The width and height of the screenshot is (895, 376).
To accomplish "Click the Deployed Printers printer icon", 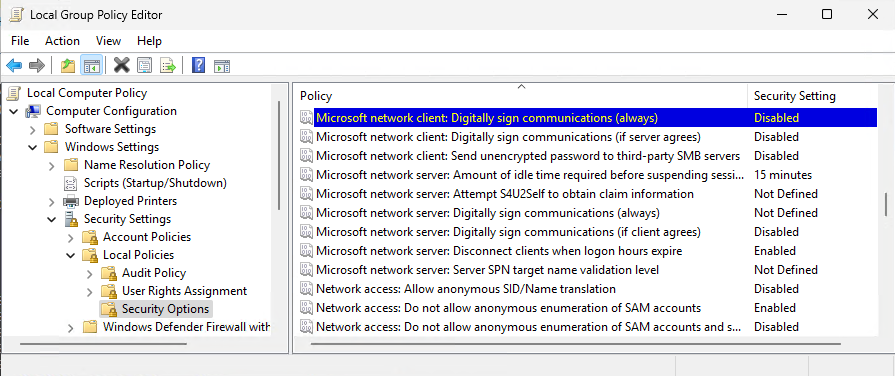I will point(71,201).
